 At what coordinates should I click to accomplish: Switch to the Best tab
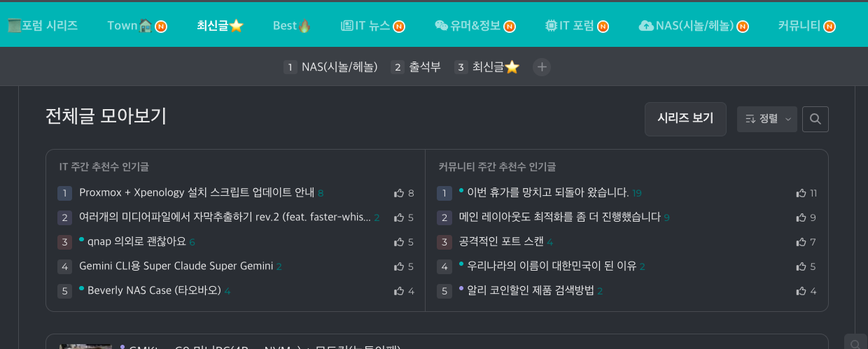point(291,26)
